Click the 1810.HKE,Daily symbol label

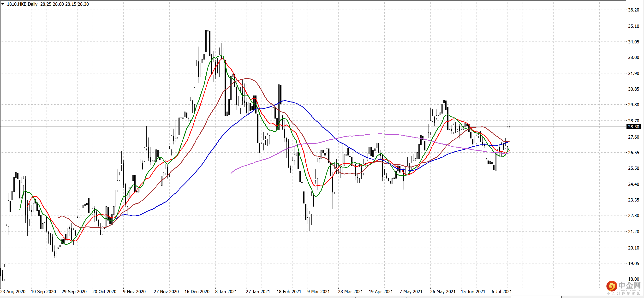point(22,4)
